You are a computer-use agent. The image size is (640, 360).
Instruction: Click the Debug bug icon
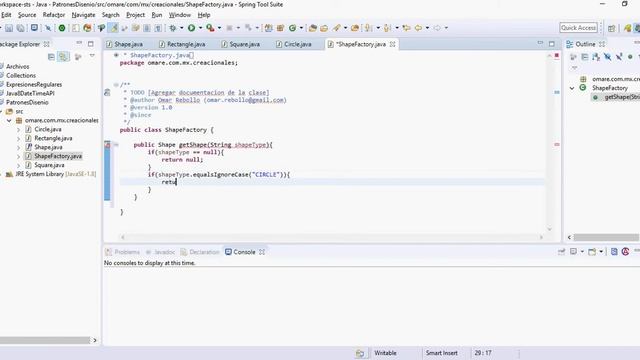tap(173, 28)
